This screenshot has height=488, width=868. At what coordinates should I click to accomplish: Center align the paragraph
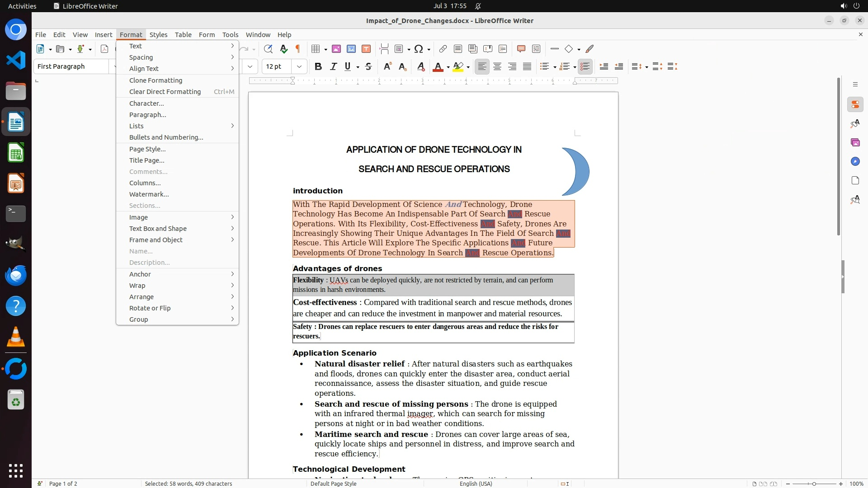click(497, 66)
